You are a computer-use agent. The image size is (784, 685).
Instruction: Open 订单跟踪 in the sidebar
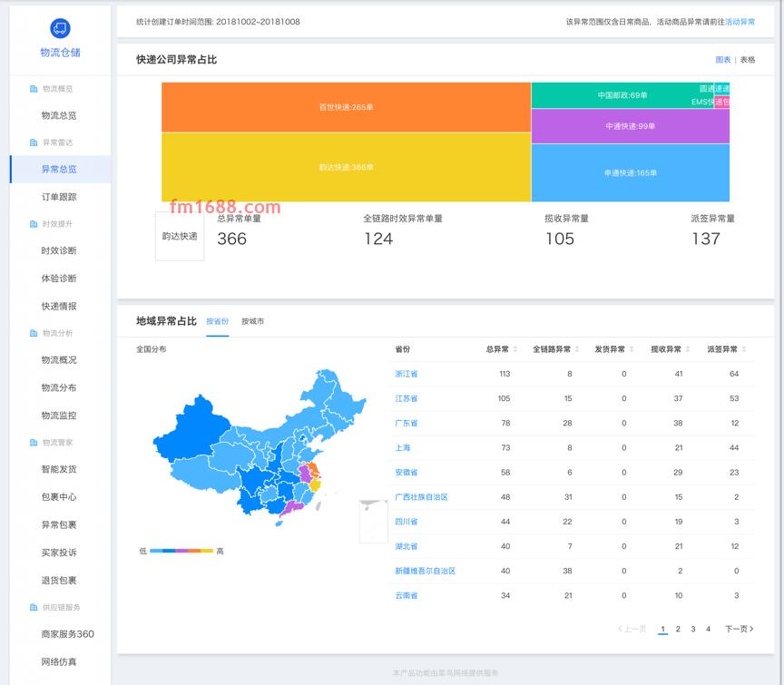click(59, 197)
